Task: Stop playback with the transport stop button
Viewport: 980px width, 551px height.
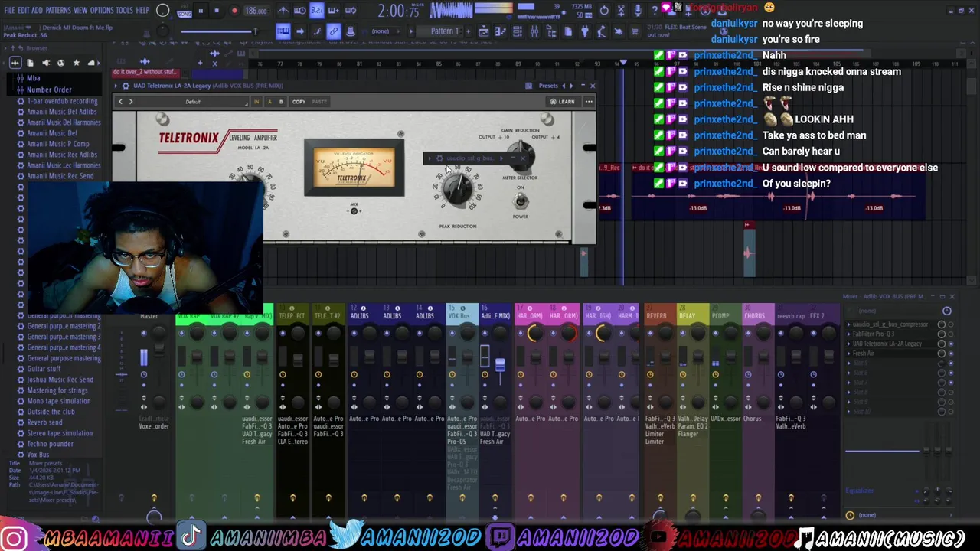Action: pos(217,11)
